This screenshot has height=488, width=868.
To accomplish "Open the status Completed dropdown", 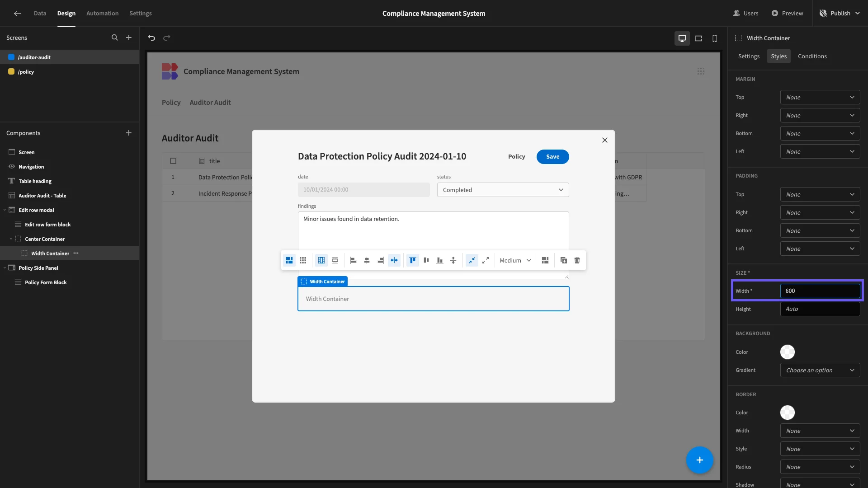I will point(503,190).
